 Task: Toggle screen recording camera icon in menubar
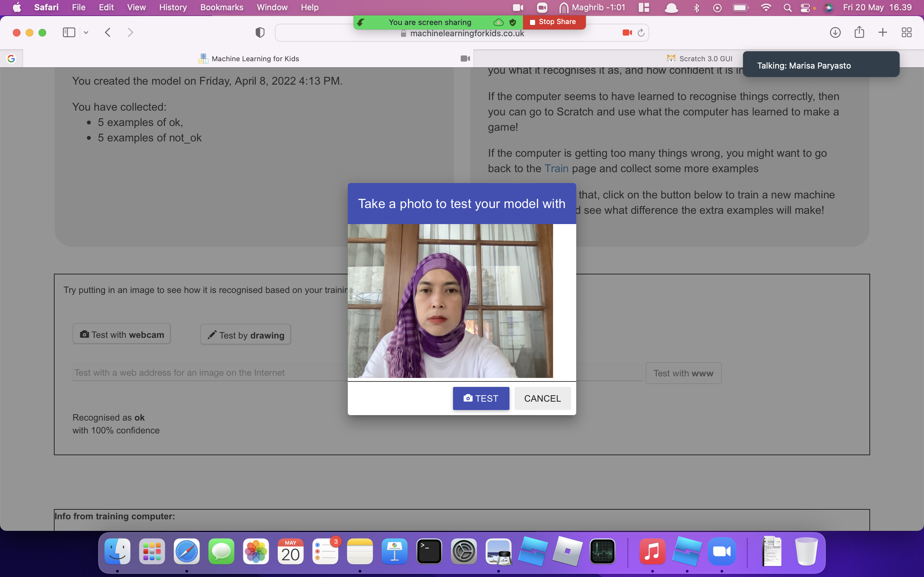(518, 7)
